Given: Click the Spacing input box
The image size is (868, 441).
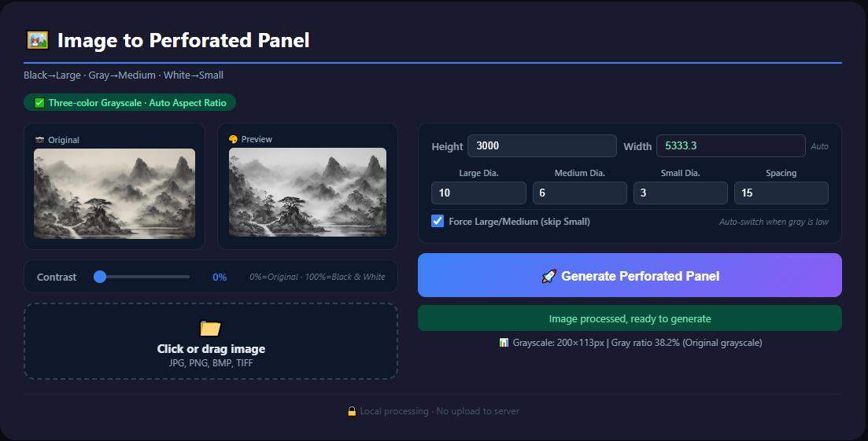Looking at the screenshot, I should pyautogui.click(x=781, y=193).
